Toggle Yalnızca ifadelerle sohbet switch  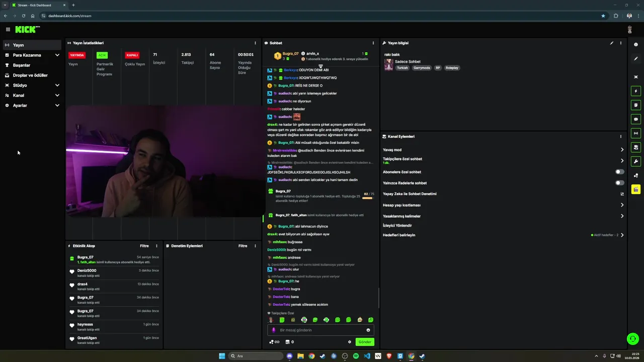[x=620, y=183]
